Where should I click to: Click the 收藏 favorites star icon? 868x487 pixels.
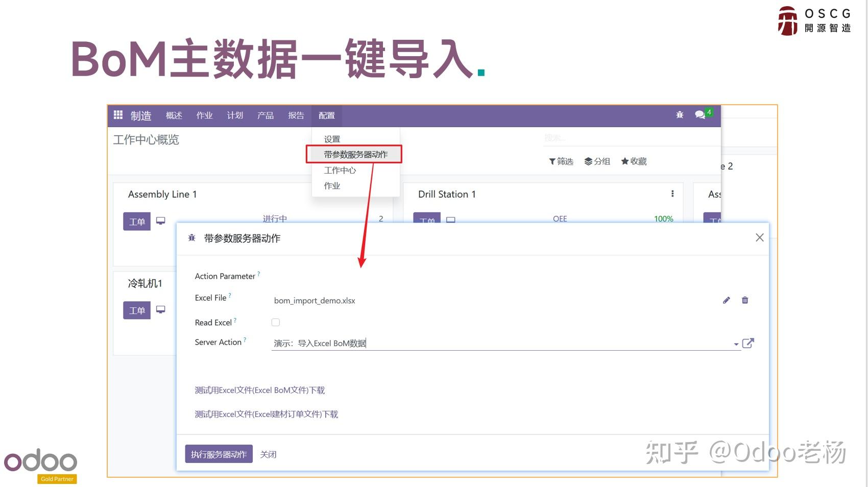point(625,161)
